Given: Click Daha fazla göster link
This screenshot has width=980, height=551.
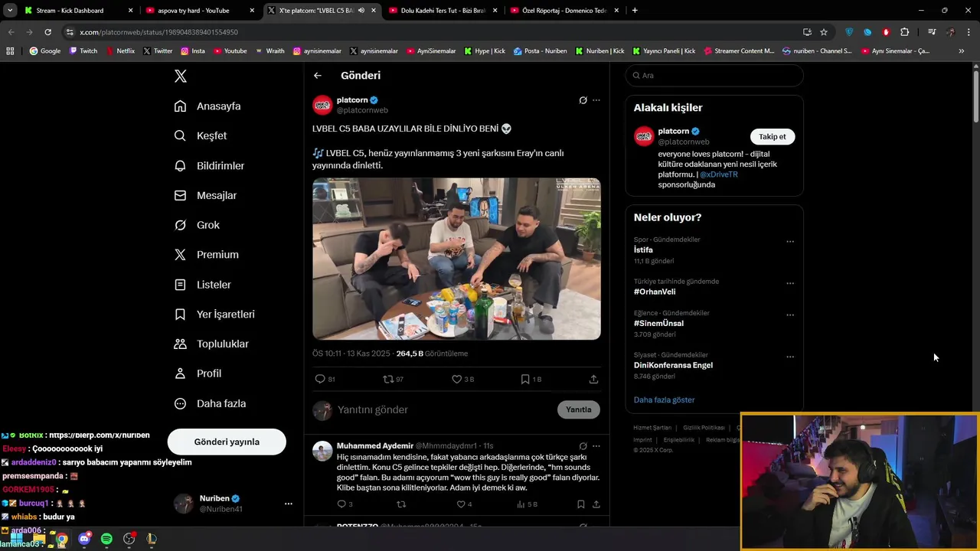Looking at the screenshot, I should coord(665,399).
